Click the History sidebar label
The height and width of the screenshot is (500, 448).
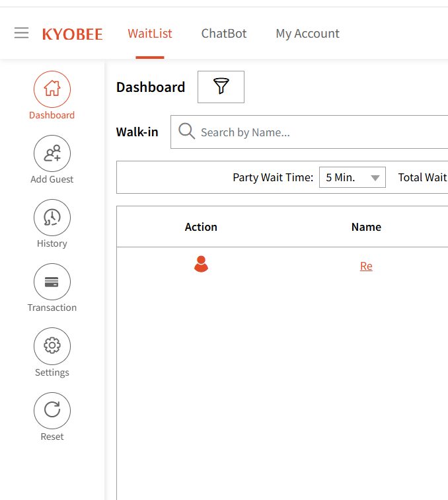(52, 243)
